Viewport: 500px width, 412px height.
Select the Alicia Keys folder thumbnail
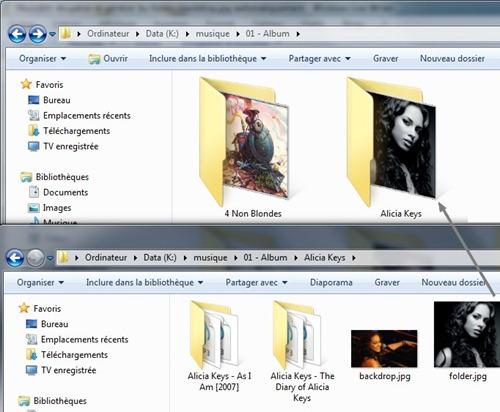click(x=391, y=142)
